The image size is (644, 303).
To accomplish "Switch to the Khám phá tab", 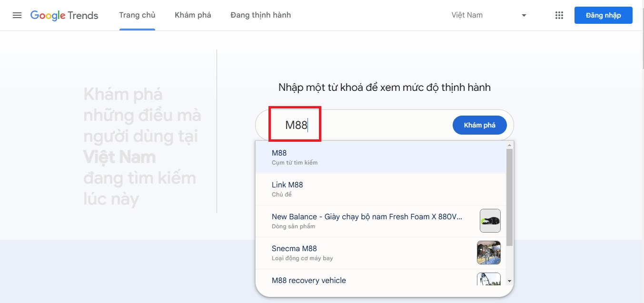I will (x=193, y=15).
